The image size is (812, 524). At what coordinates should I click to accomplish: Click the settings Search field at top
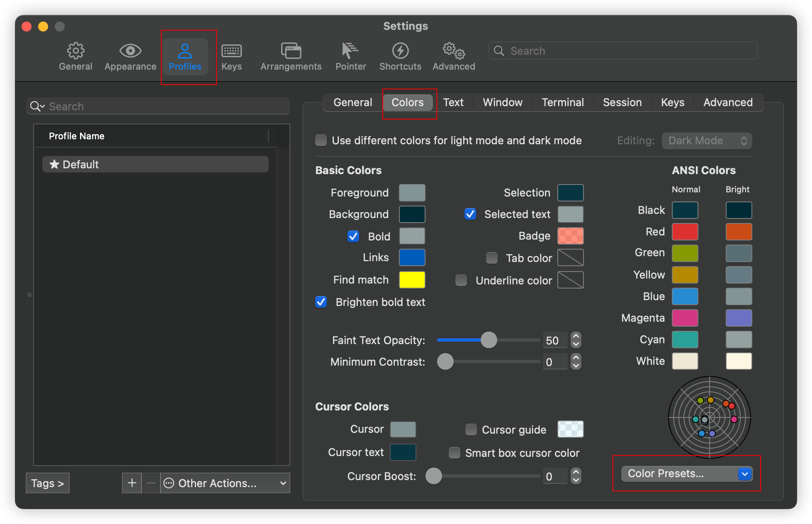[623, 51]
